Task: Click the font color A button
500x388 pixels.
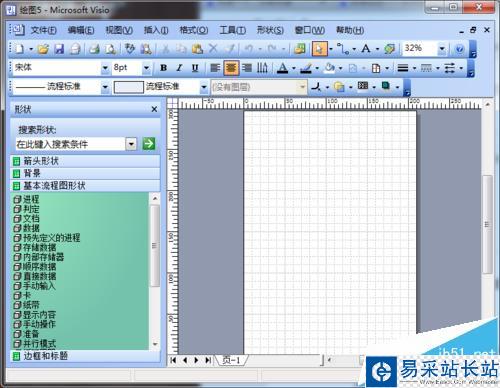Action: point(283,68)
